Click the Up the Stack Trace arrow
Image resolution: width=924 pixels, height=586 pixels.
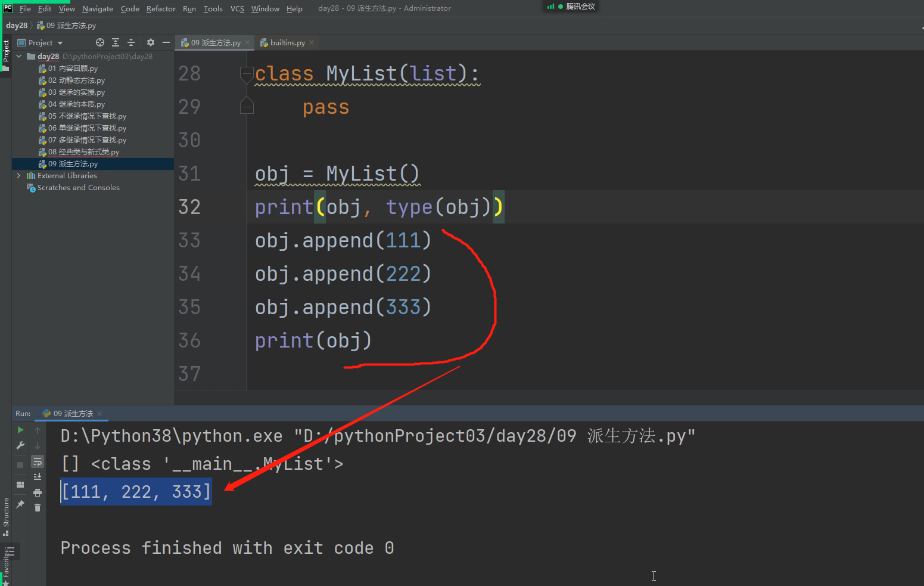coord(38,430)
